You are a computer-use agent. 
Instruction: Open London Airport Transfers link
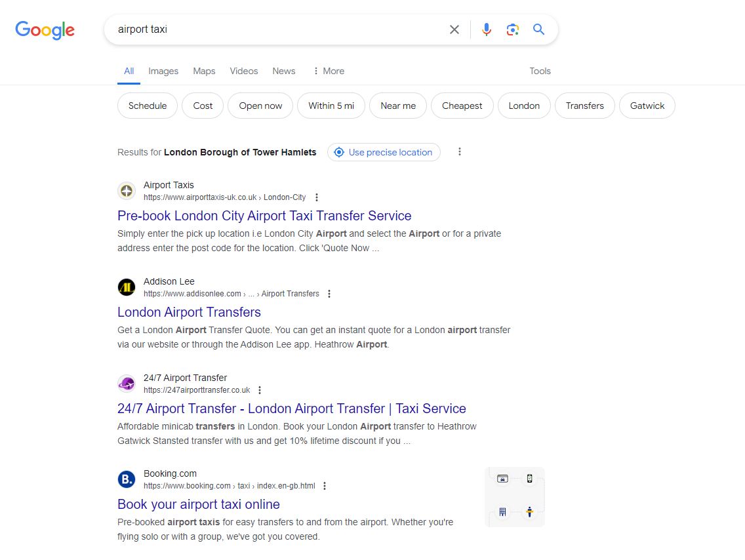point(189,312)
